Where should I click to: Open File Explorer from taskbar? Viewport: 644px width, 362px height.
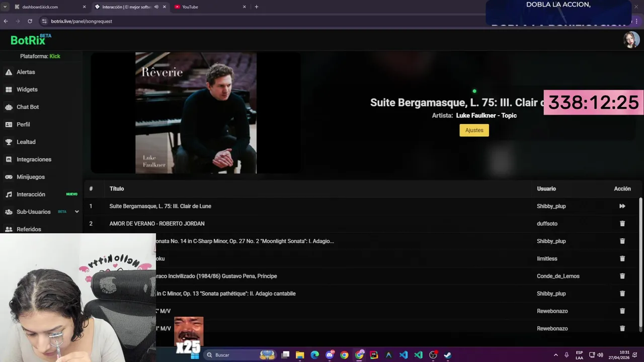pos(300,355)
